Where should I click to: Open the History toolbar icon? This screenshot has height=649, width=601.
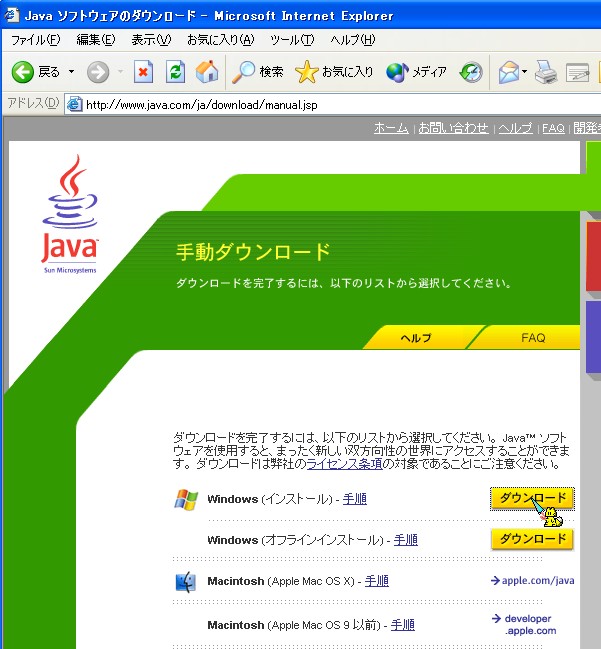tap(471, 72)
